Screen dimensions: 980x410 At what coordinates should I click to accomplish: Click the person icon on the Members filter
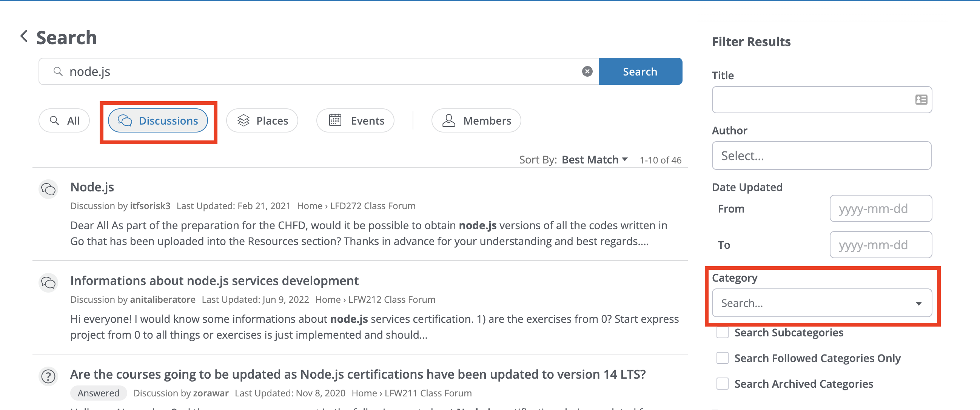(x=449, y=120)
